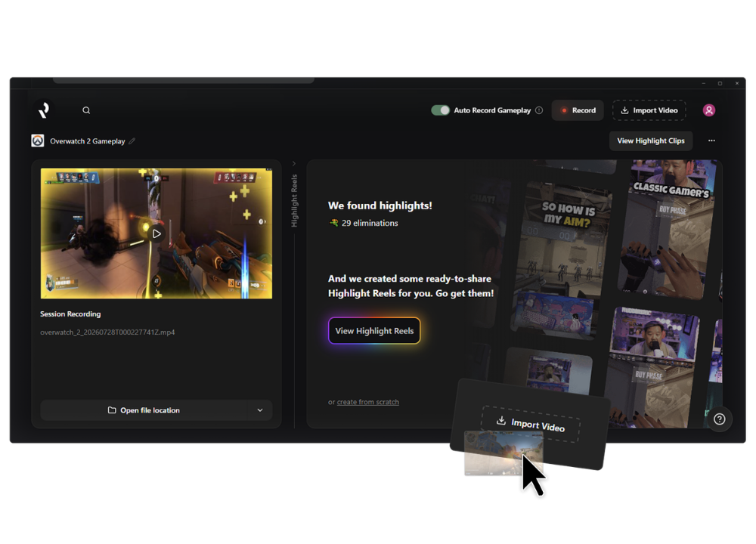Play the session recording video
The height and width of the screenshot is (544, 756).
156,233
